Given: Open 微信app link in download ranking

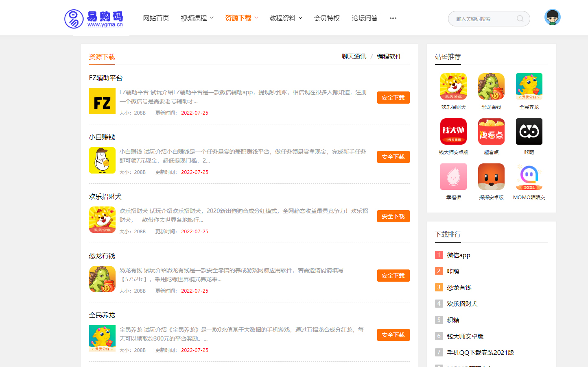Looking at the screenshot, I should pos(458,255).
